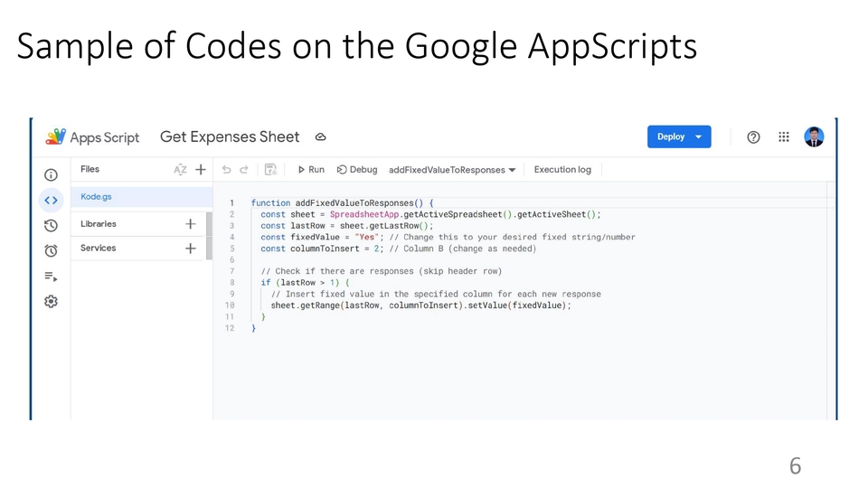The height and width of the screenshot is (488, 868).
Task: Open the Triggers alarm clock icon
Action: [51, 250]
